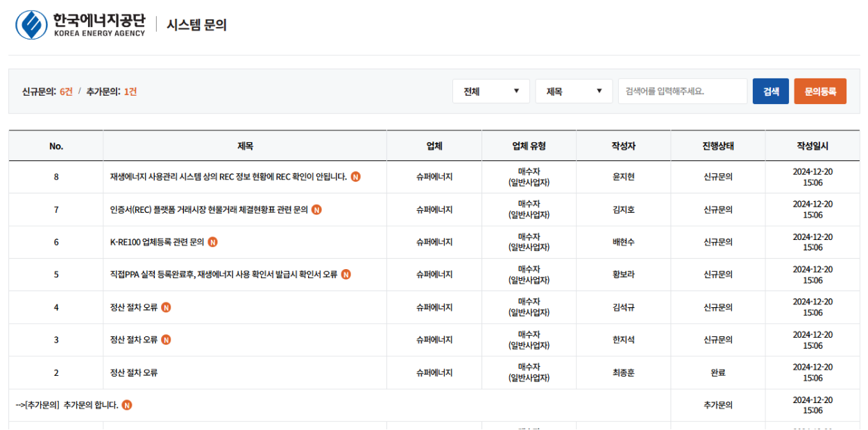Click the 진행상태 column header
Screen dimensions: 868x430
click(x=717, y=146)
